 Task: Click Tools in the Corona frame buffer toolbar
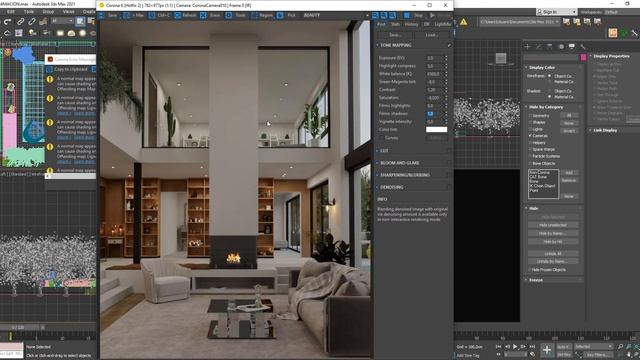237,15
